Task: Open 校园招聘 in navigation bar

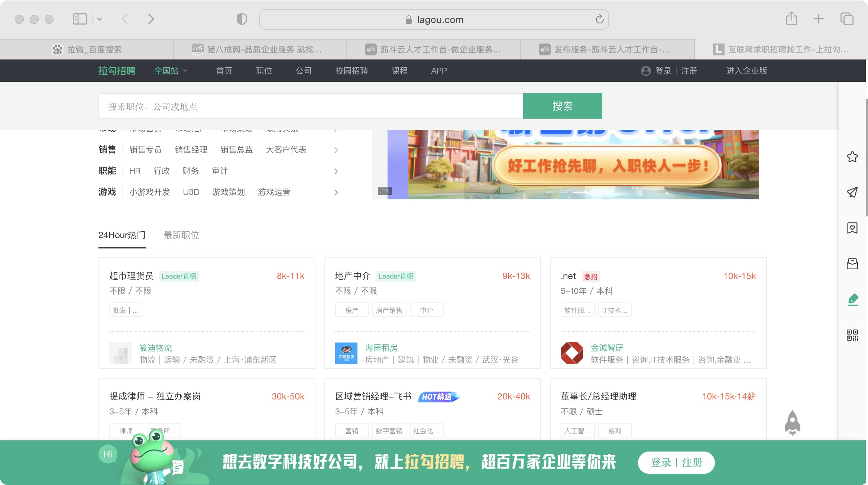Action: pos(352,71)
